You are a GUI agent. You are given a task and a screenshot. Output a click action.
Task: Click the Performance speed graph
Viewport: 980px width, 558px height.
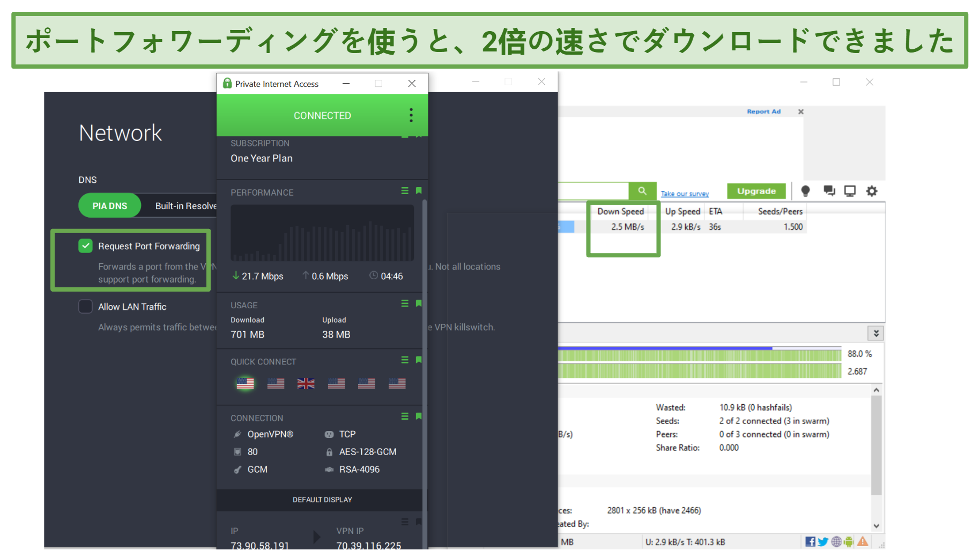click(x=322, y=233)
